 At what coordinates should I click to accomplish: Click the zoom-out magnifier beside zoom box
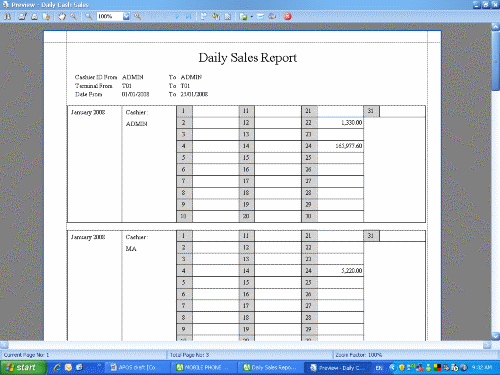point(88,16)
